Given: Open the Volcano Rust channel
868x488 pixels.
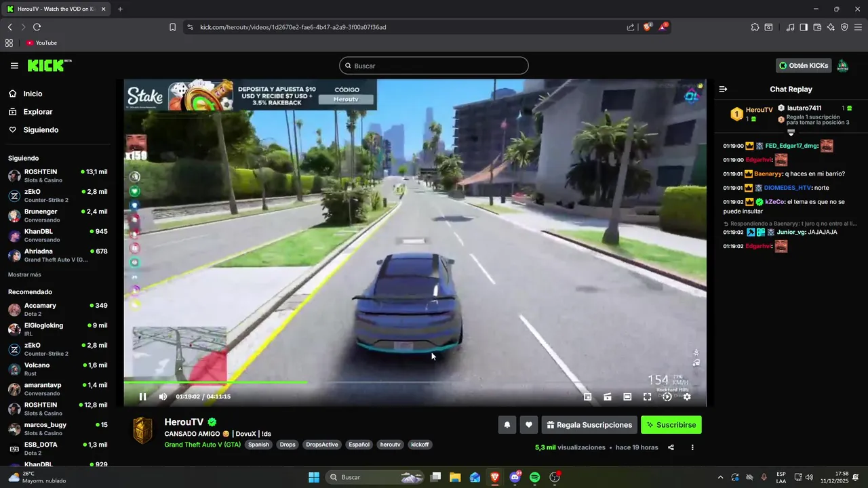Looking at the screenshot, I should 58,369.
